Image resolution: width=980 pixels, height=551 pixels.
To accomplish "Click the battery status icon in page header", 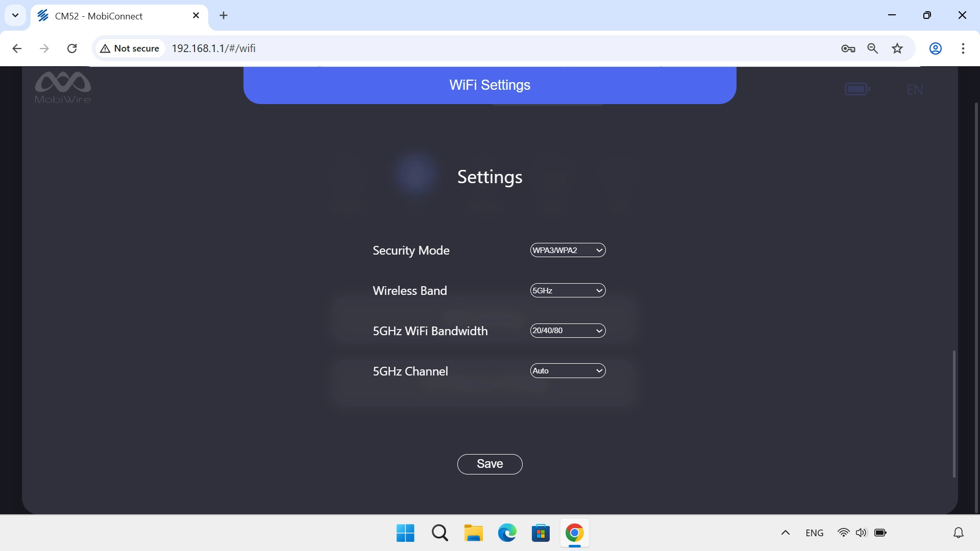I will pos(857,89).
